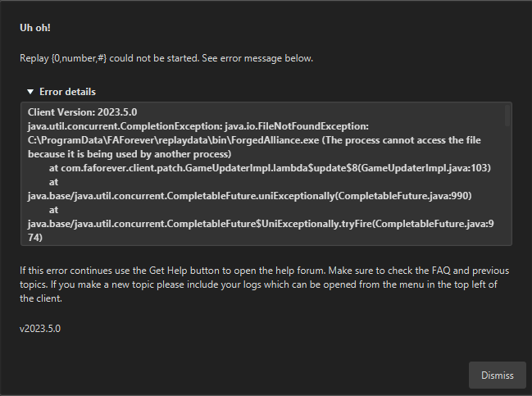
Task: Click the UniExceptionally.tryFire stack trace line
Action: [261, 224]
